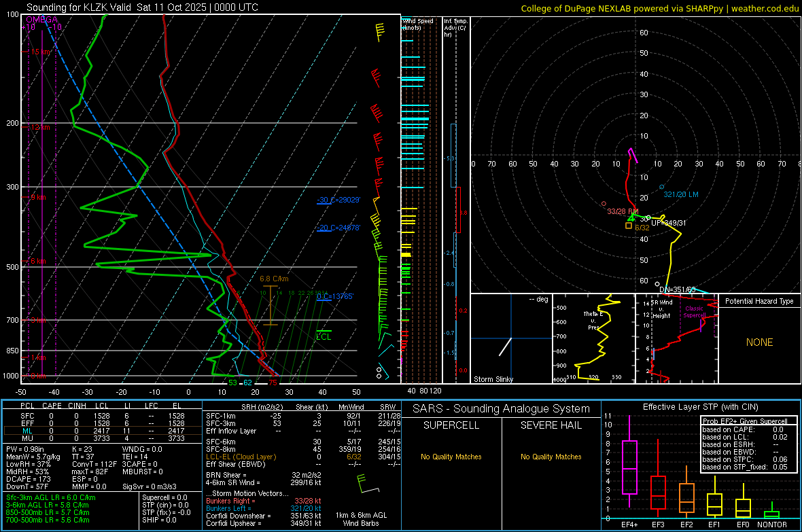
Task: Click the Eff Shear (EBWD) row label
Action: (x=236, y=464)
